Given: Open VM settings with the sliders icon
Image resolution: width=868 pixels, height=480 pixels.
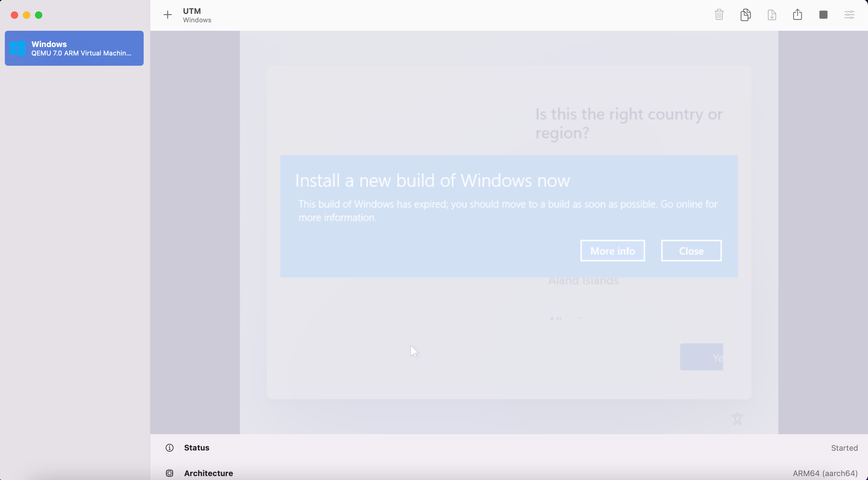Looking at the screenshot, I should (x=849, y=15).
